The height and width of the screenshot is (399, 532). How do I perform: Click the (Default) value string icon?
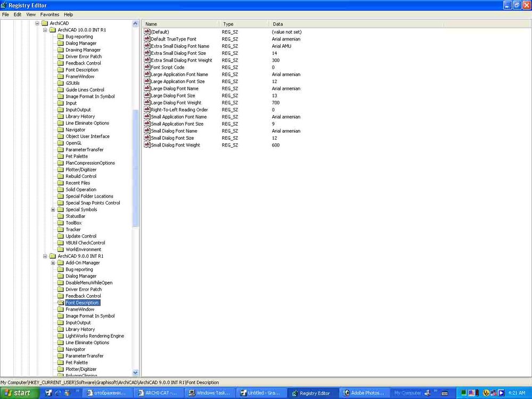(x=147, y=31)
